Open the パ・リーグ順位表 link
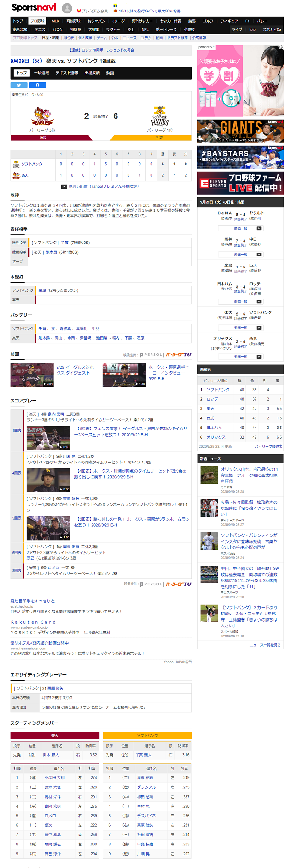The image size is (302, 868). click(268, 446)
